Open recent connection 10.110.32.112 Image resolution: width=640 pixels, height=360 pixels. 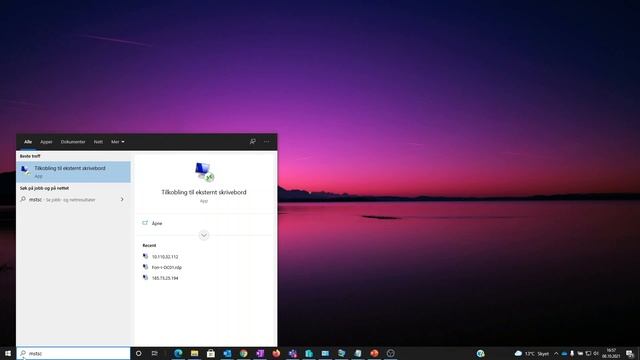(165, 257)
